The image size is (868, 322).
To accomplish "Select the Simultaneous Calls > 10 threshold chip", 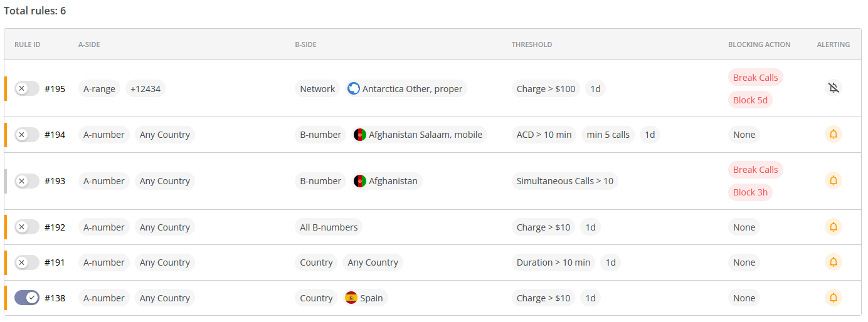I will click(x=564, y=181).
